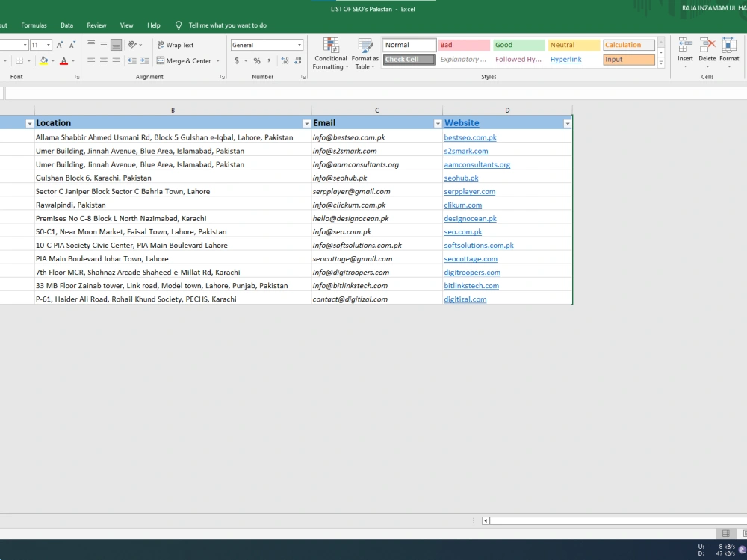This screenshot has width=747, height=560.
Task: Apply the Neutral cell style
Action: point(574,45)
